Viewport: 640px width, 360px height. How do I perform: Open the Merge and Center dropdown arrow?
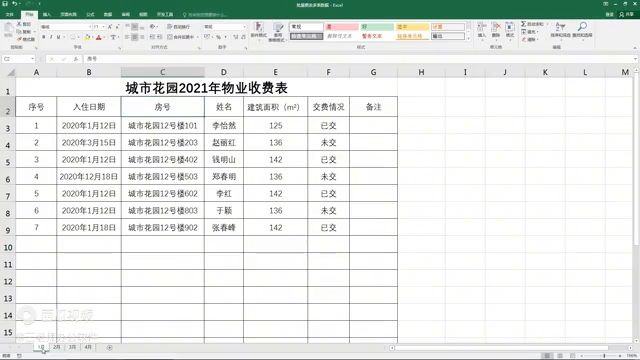tap(198, 37)
